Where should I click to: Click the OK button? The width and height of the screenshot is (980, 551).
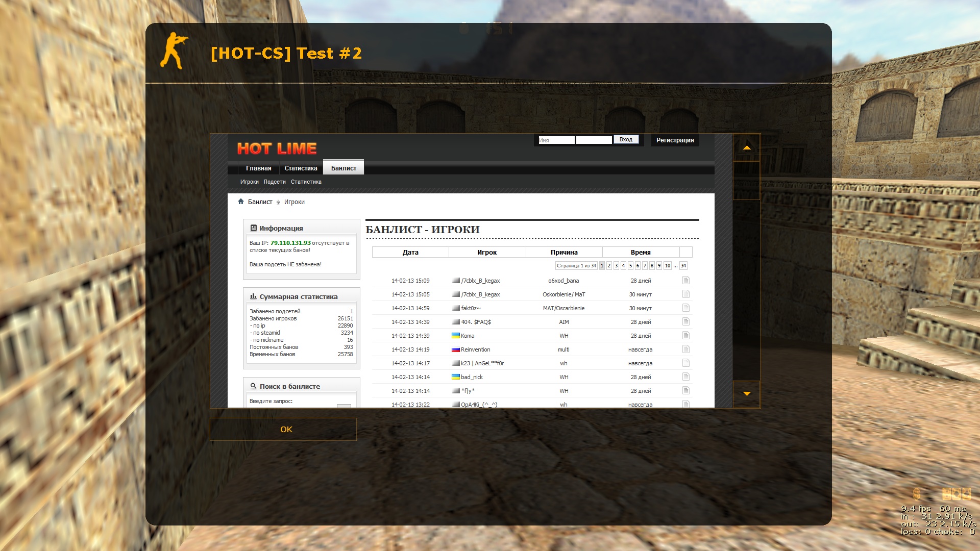[x=283, y=430]
